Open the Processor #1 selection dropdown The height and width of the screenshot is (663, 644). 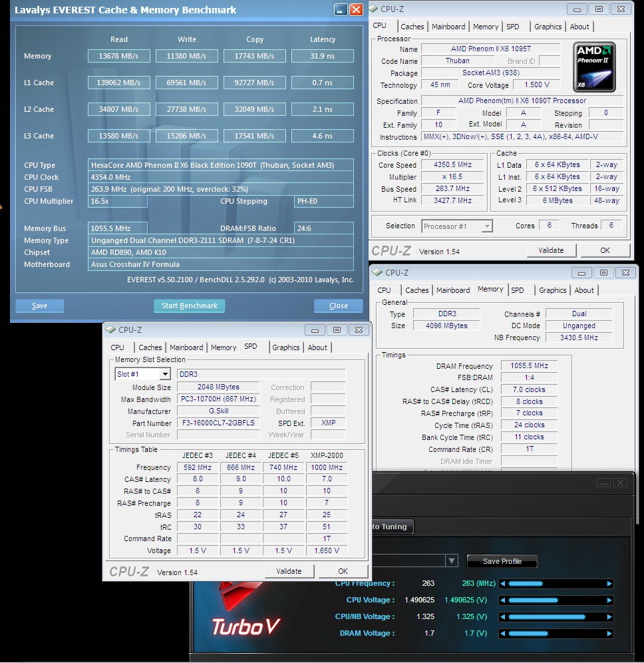click(487, 226)
